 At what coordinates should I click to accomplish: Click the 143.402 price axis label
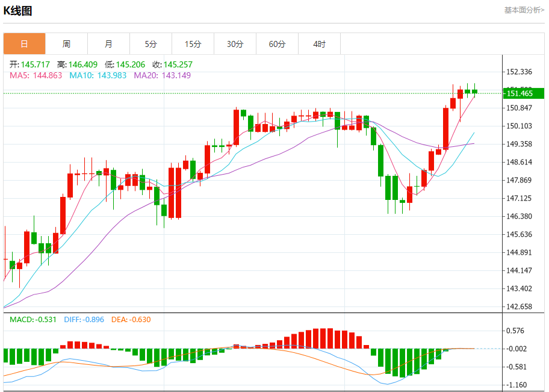[x=520, y=288]
